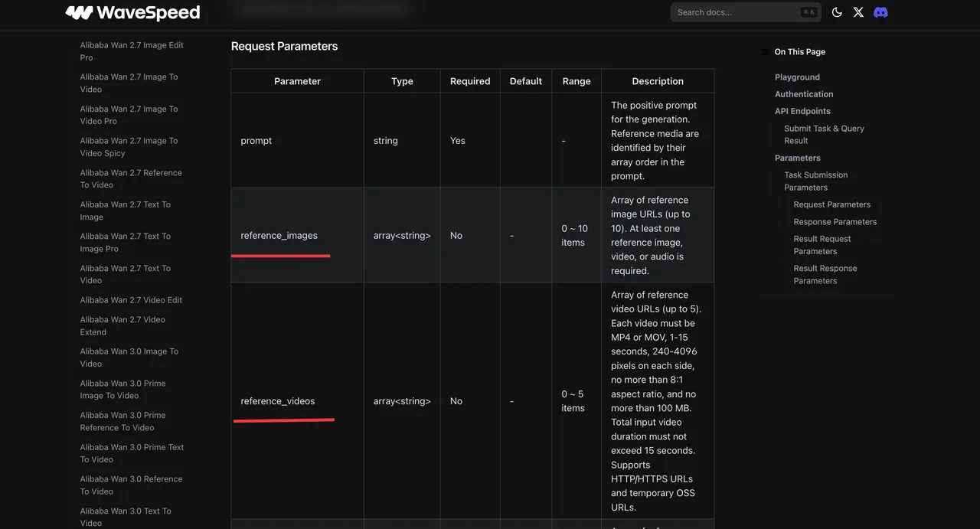Jump to Parameters section in page outline

tap(798, 158)
